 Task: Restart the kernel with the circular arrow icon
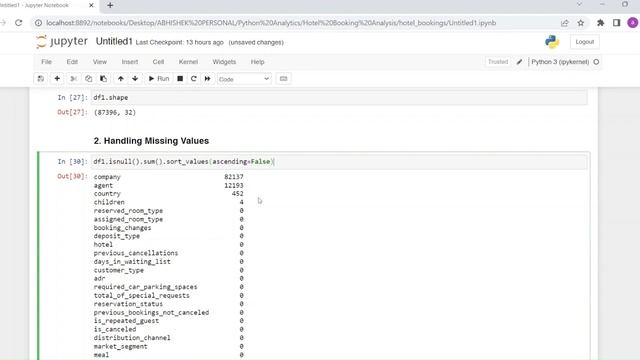193,79
